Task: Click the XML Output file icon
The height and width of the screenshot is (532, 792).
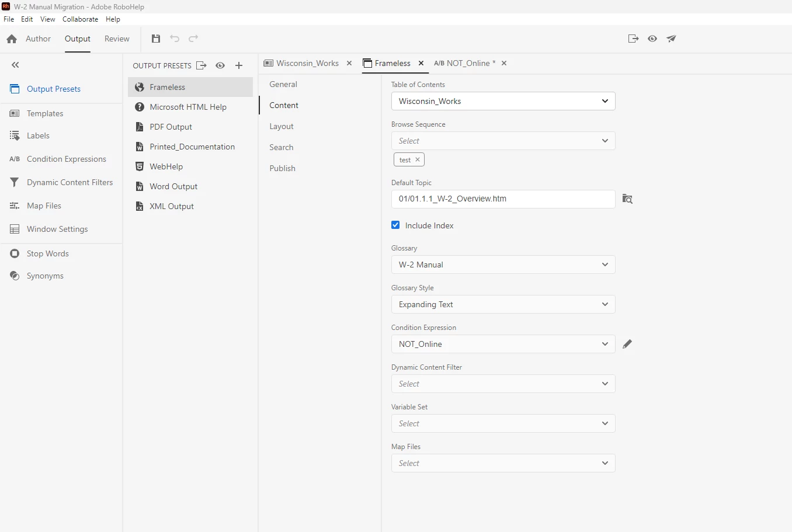Action: 140,206
